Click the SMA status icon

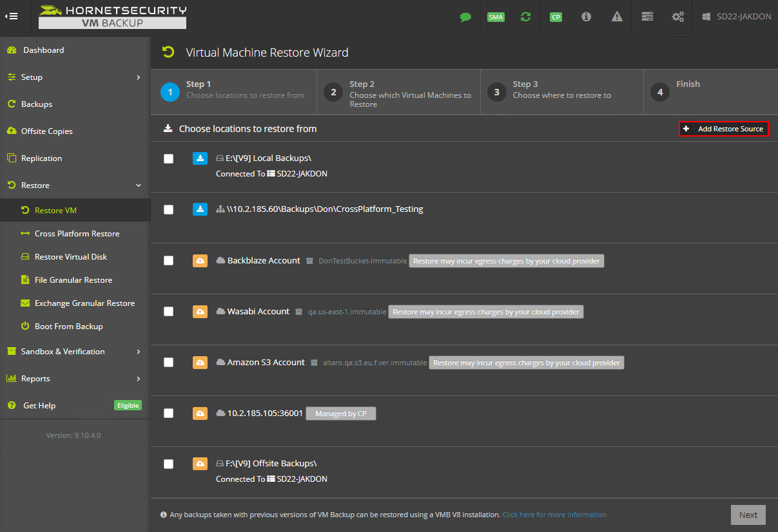[496, 17]
